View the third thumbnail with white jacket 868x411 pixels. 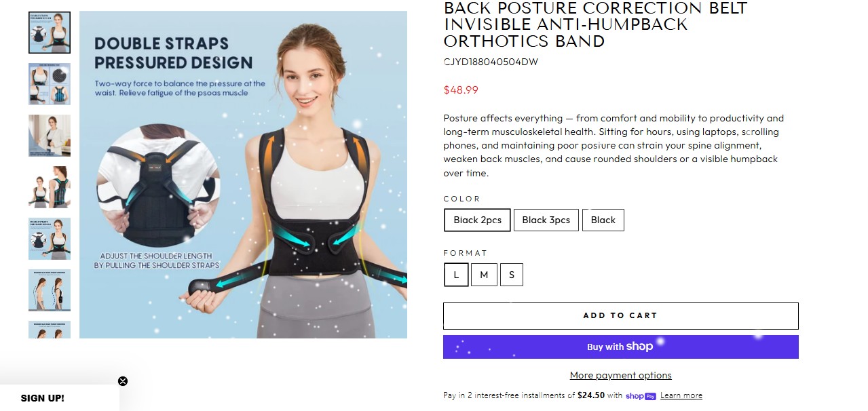coord(50,136)
